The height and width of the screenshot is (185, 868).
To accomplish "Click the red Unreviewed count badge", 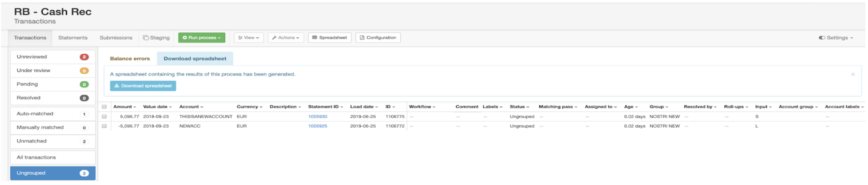I will [x=84, y=57].
